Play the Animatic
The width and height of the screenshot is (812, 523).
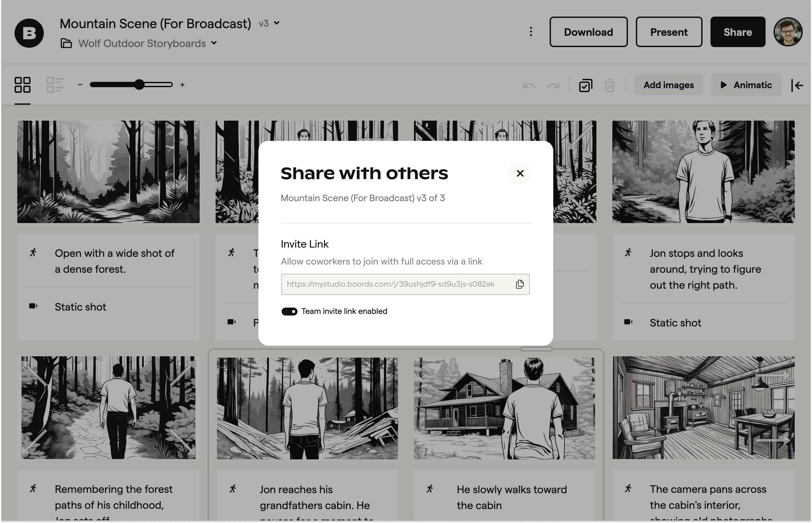[x=746, y=85]
